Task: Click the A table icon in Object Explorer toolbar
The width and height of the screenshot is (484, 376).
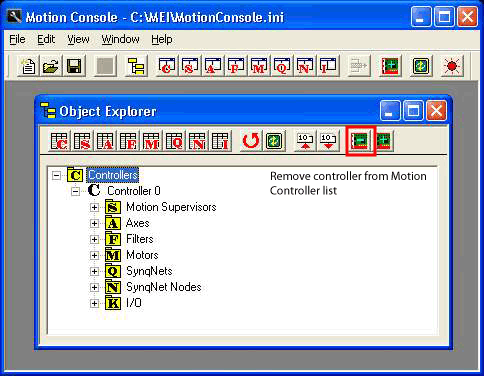Action: click(x=105, y=141)
